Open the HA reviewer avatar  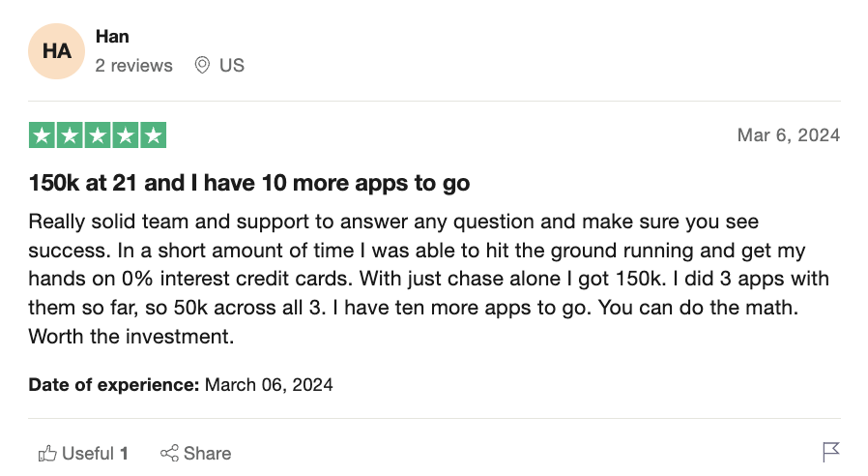click(x=57, y=51)
